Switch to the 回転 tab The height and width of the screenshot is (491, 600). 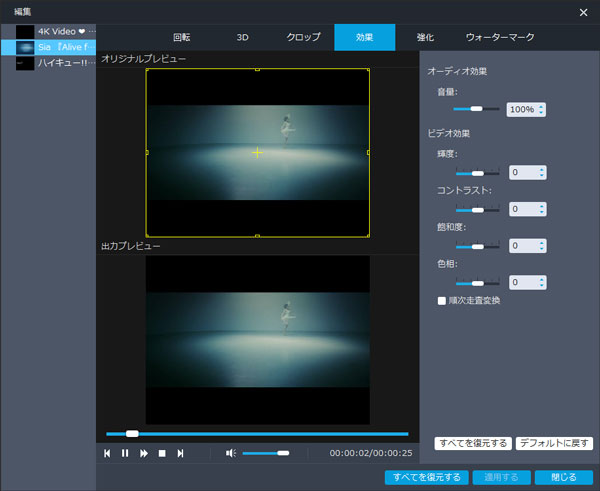click(x=182, y=38)
